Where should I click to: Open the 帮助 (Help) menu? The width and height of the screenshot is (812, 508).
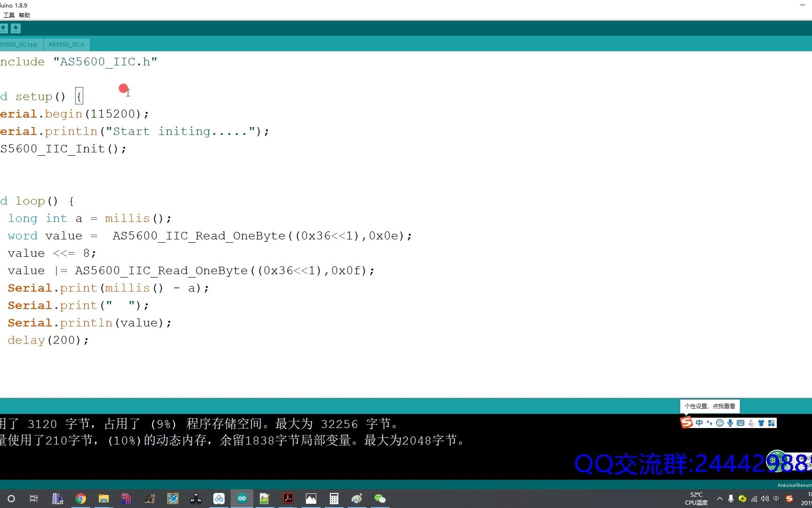click(x=24, y=15)
